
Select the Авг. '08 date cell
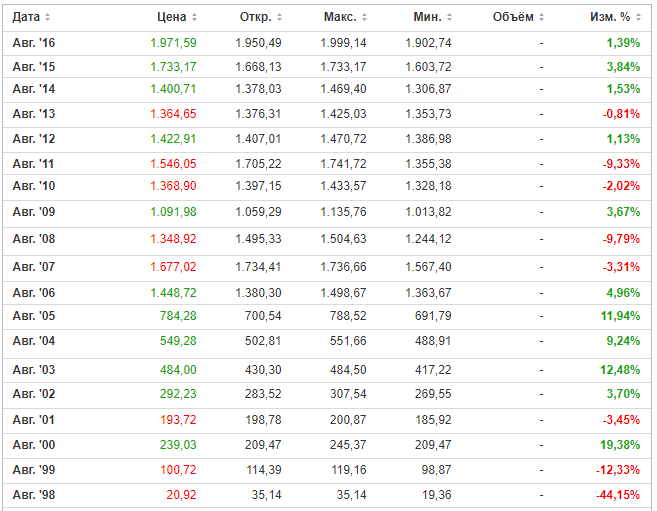[x=34, y=239]
